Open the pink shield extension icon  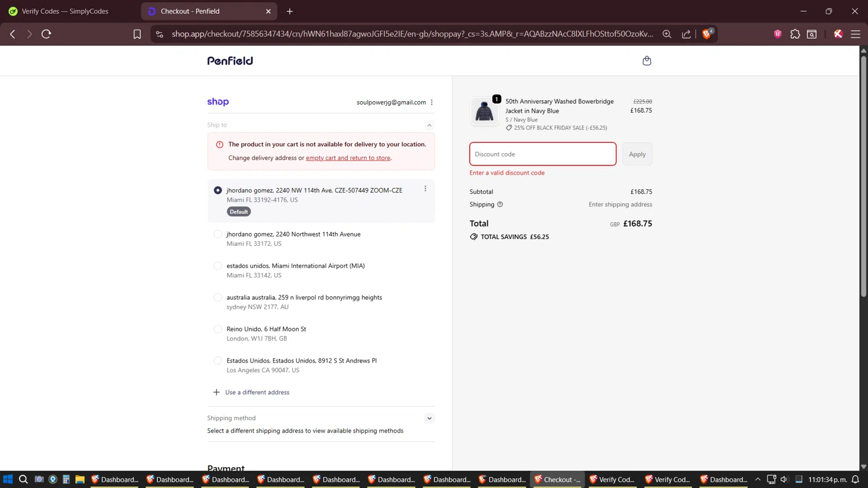point(778,34)
